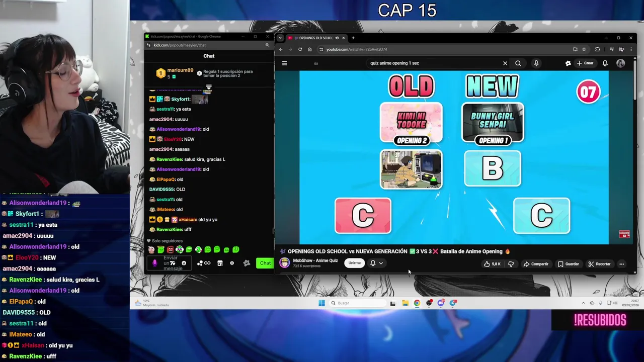The width and height of the screenshot is (644, 362).
Task: Click username xHaisan in Kick chat
Action: (x=187, y=220)
